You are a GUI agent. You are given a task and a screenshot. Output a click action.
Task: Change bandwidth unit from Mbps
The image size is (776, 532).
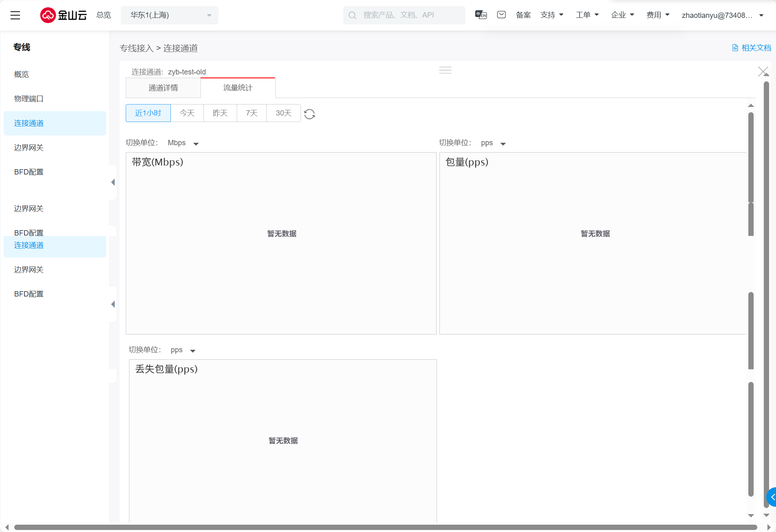[x=183, y=143]
